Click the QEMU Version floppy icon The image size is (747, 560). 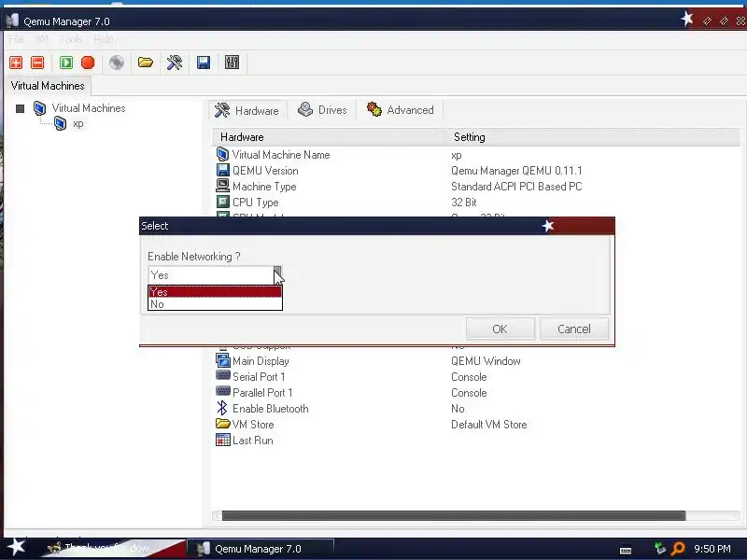(x=222, y=170)
